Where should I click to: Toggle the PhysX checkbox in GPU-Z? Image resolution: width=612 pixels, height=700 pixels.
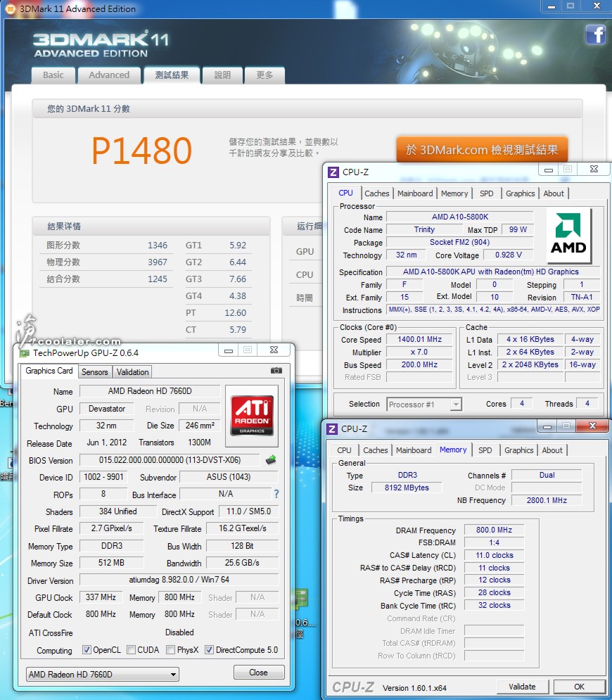pyautogui.click(x=170, y=650)
